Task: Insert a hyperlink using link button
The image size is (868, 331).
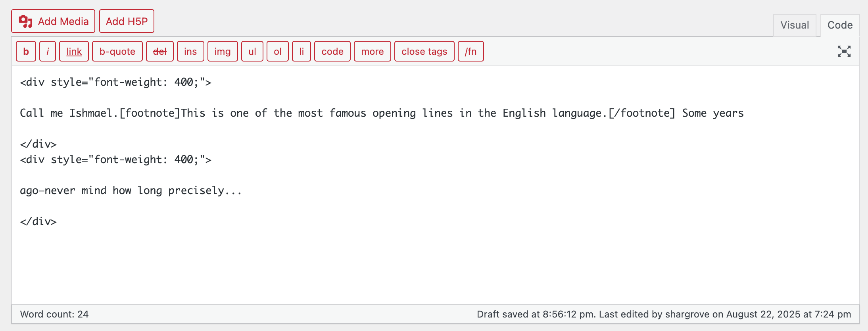Action: (x=74, y=52)
